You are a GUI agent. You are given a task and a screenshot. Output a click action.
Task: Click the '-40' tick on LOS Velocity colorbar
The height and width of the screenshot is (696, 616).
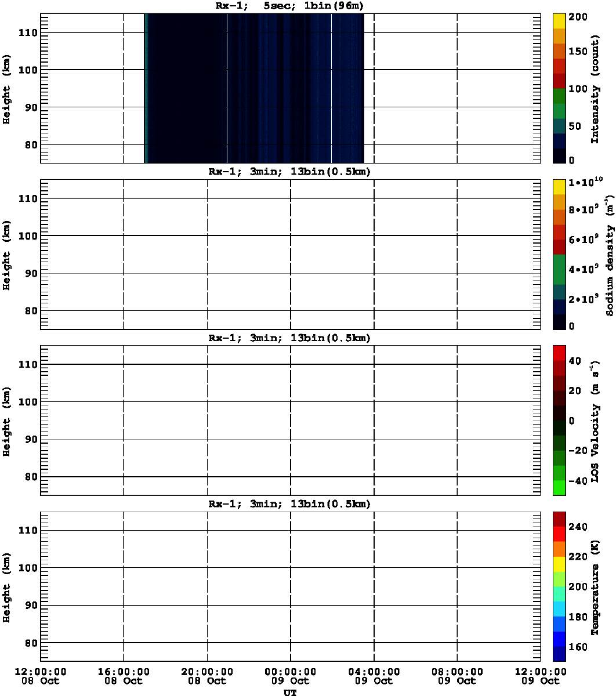coord(578,480)
